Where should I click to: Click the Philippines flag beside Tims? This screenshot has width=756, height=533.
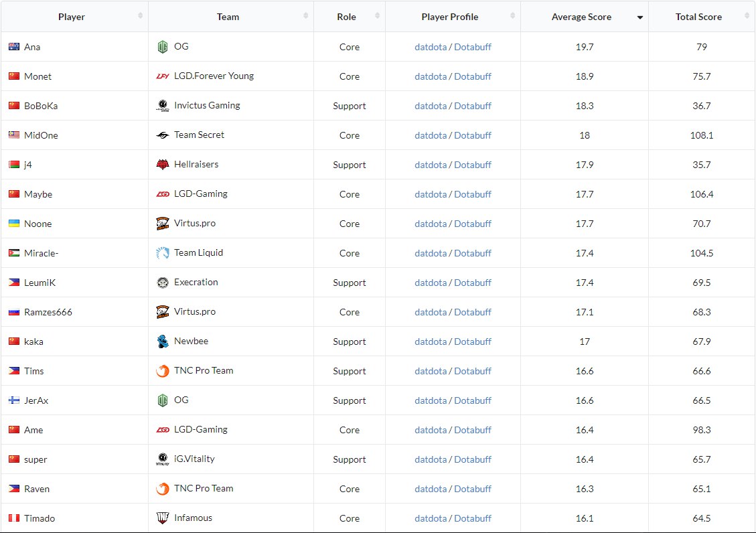pos(14,371)
